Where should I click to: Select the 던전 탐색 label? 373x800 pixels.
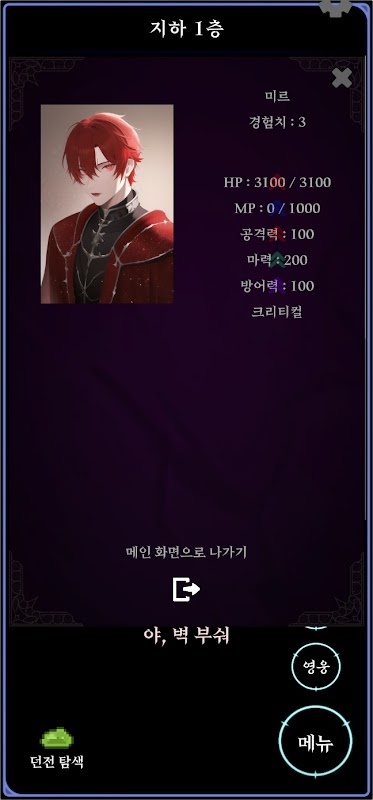point(57,762)
